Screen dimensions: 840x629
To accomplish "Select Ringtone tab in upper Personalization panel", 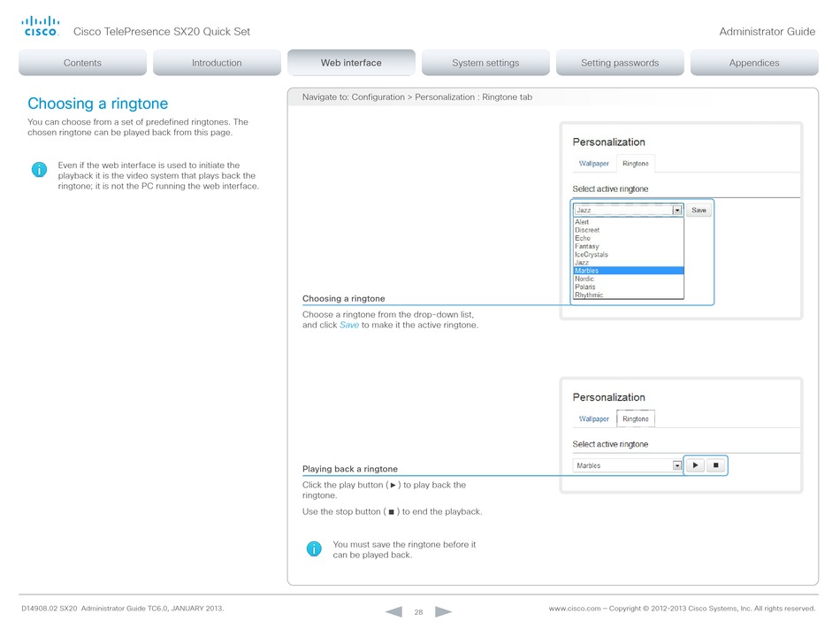I will tap(636, 164).
